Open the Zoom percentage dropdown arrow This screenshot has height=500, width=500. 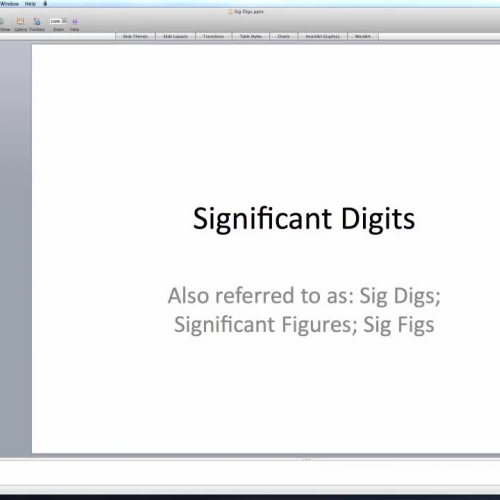click(x=64, y=21)
